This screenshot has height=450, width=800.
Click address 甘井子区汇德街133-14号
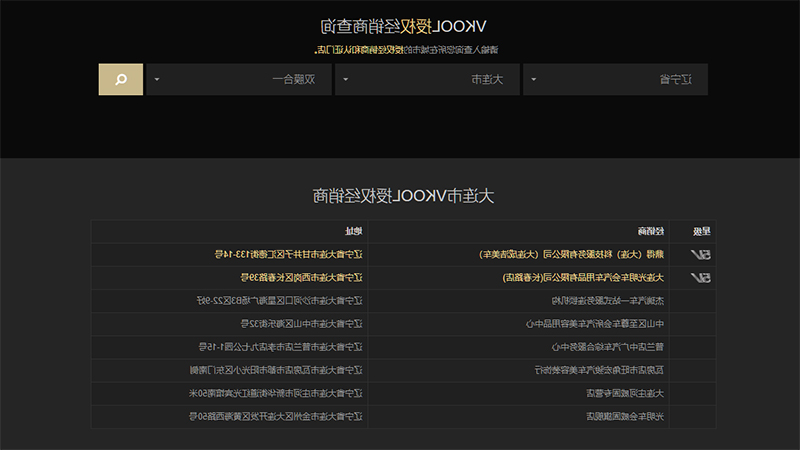(x=288, y=254)
